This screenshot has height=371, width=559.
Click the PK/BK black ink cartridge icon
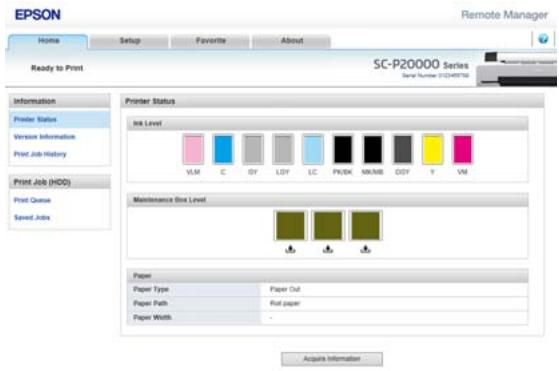(x=343, y=149)
